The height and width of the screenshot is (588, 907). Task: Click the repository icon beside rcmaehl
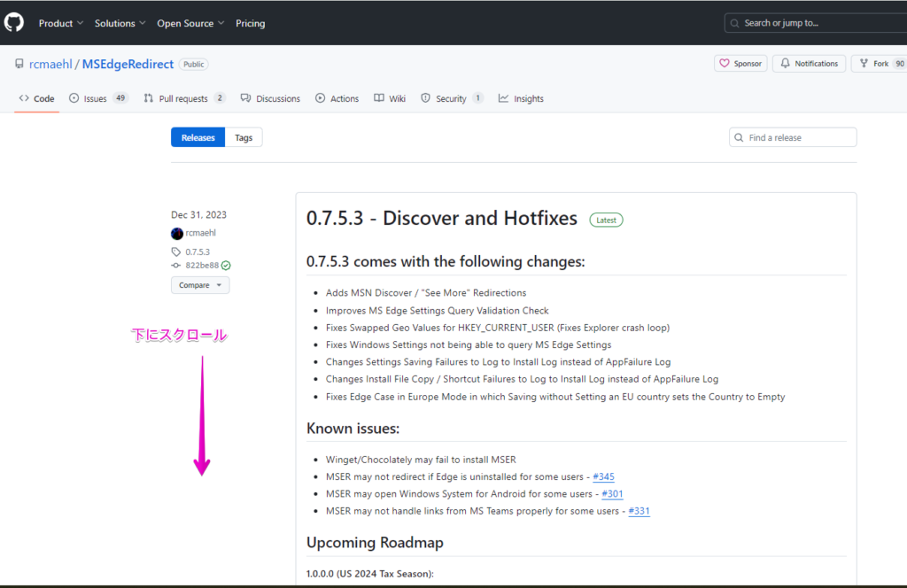19,64
